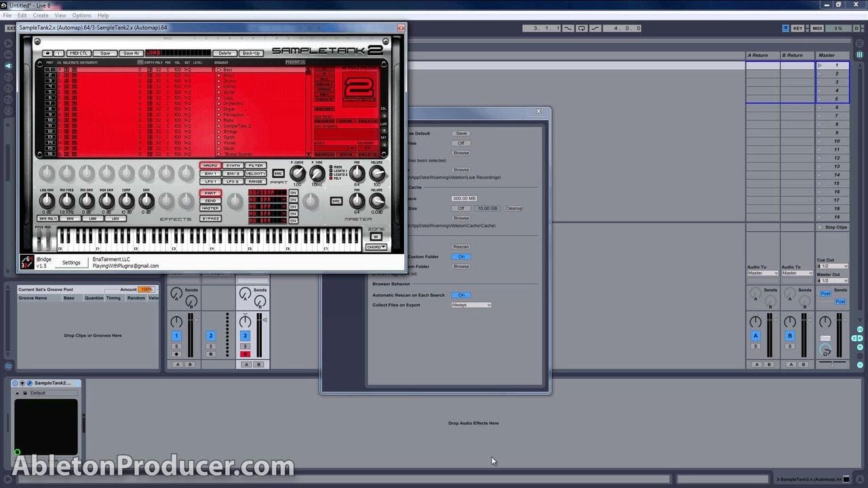The image size is (868, 488).
Task: Open Collect Files on Export dropdown
Action: coord(471,305)
